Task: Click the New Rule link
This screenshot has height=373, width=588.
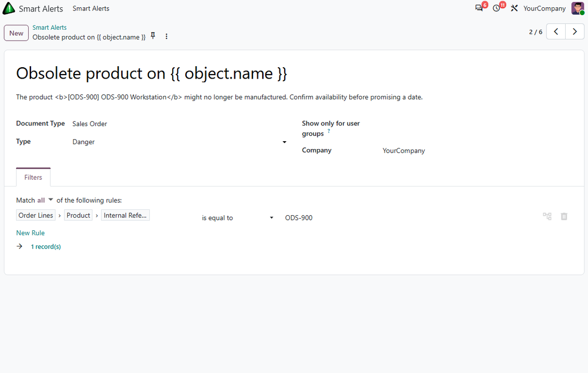Action: (x=30, y=233)
